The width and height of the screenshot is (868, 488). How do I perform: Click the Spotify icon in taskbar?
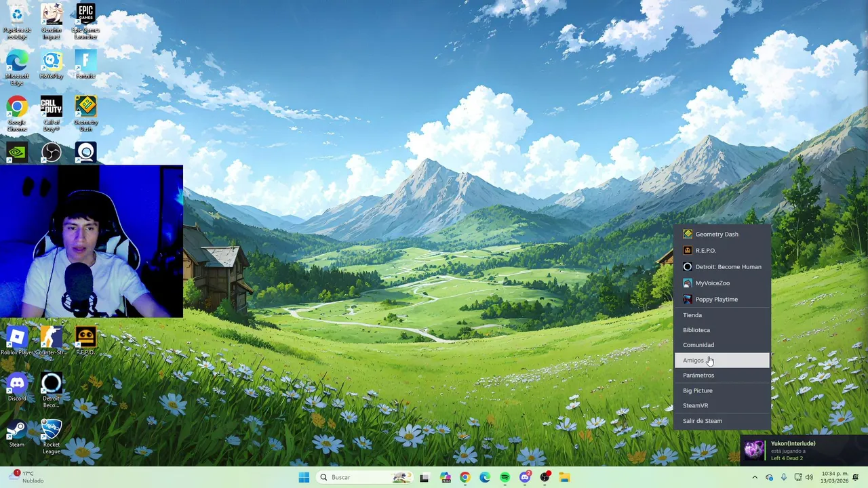click(505, 477)
